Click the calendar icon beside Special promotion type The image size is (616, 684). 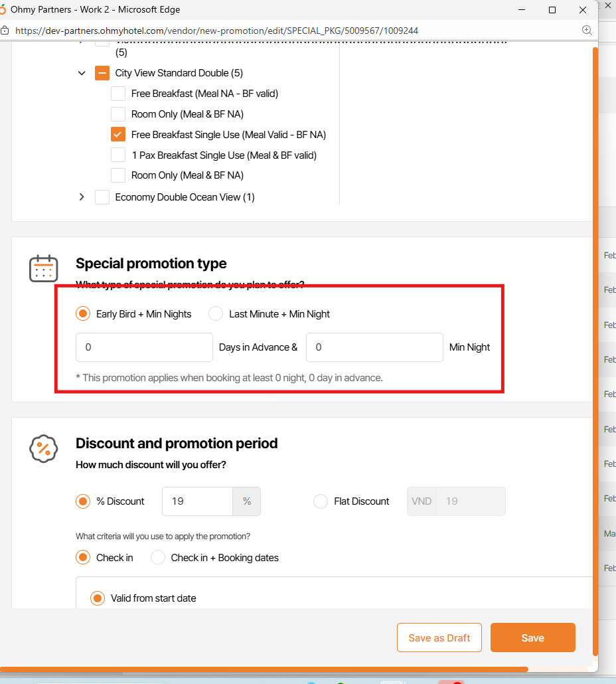coord(44,268)
